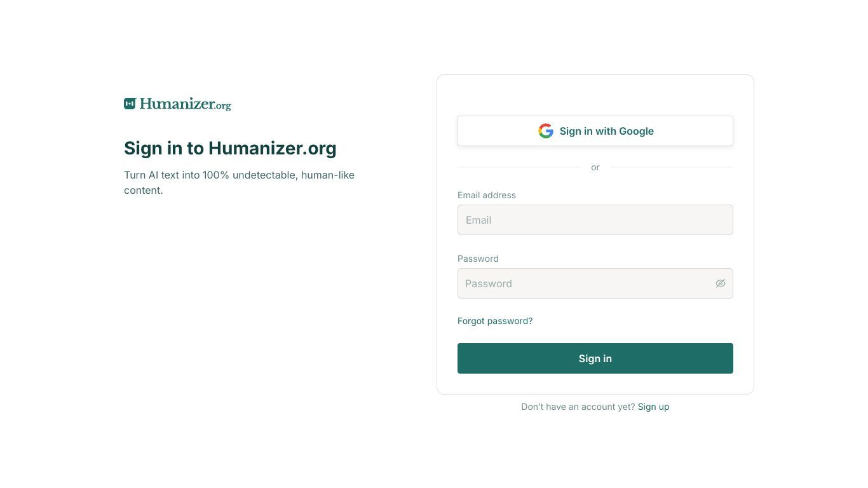This screenshot has height=488, width=868.
Task: Click the Password field label
Action: 478,259
